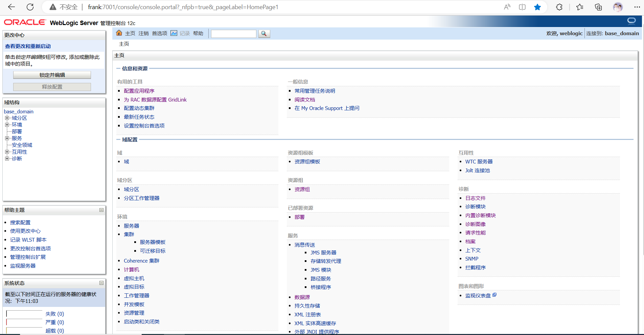Open JMS 服务器 link
Screen dimensions: 644x335
324,252
